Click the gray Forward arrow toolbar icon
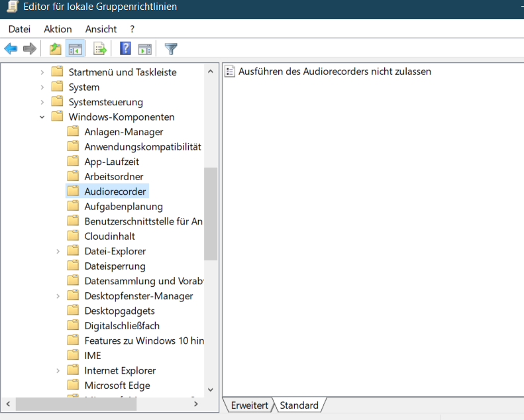The height and width of the screenshot is (420, 524). [29, 49]
